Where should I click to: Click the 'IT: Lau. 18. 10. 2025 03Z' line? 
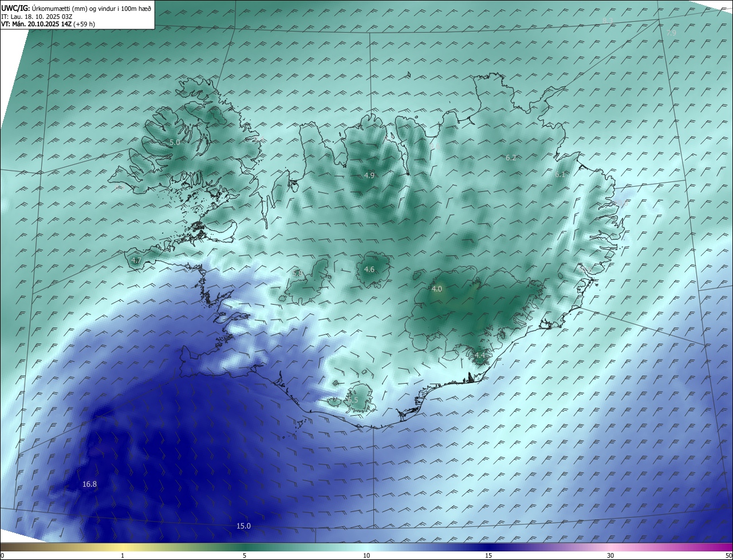(x=36, y=16)
